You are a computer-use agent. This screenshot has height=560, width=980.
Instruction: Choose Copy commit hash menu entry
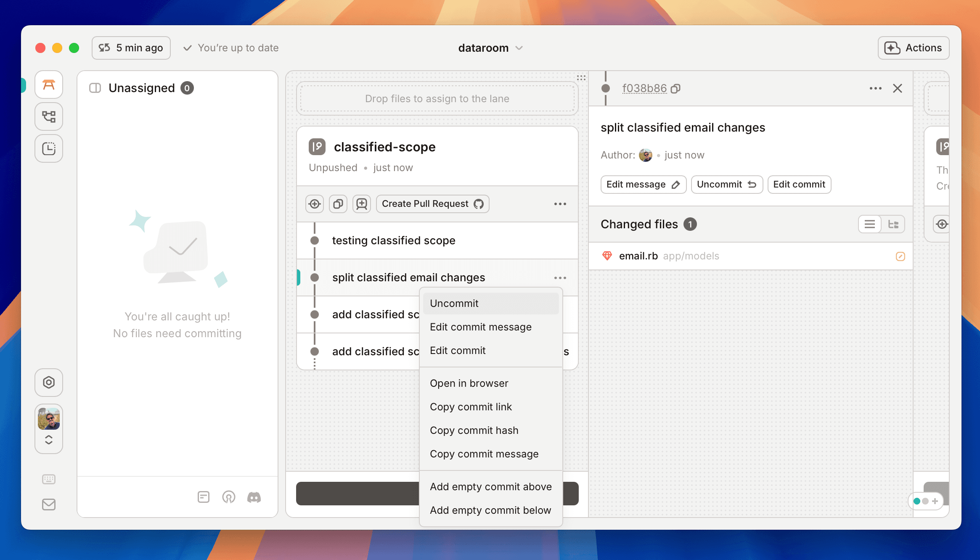[x=474, y=431]
